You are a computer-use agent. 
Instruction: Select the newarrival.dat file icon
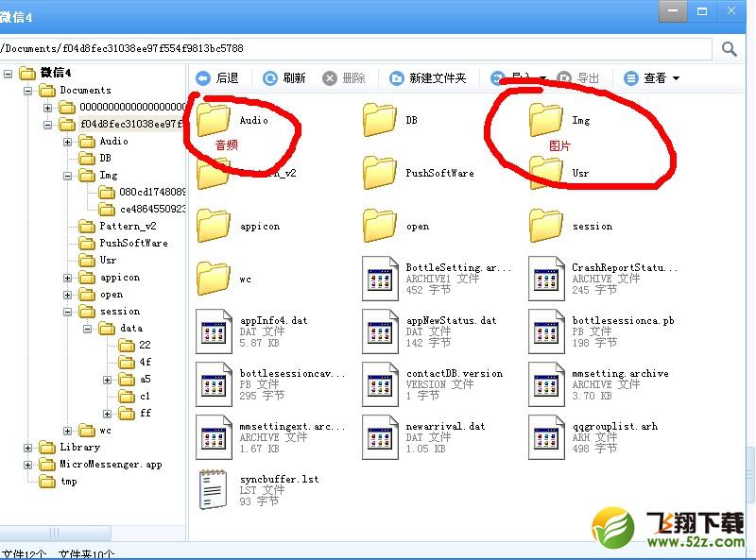coord(380,437)
